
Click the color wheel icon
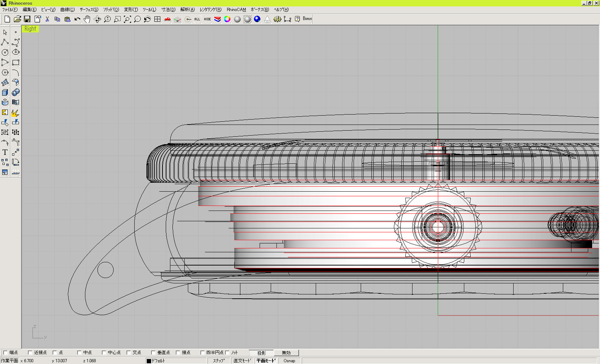(227, 19)
